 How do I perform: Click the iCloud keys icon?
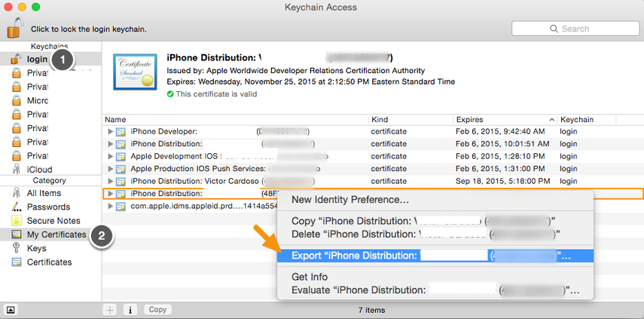[17, 170]
